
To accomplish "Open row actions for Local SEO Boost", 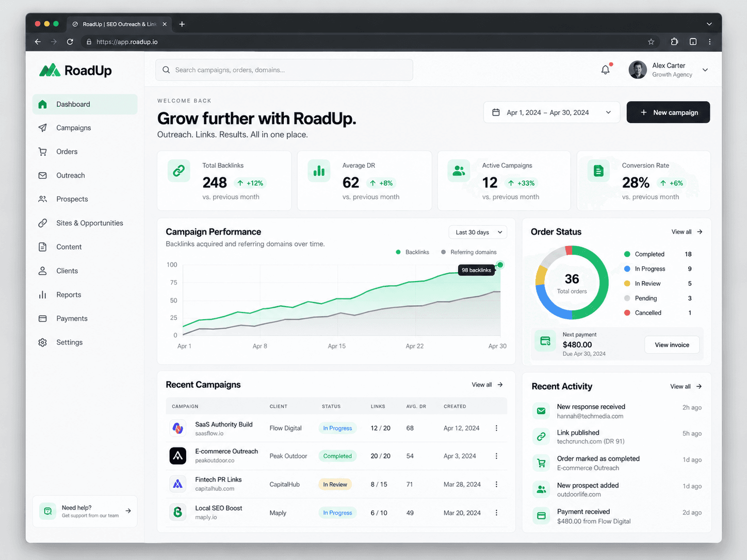I will (496, 513).
